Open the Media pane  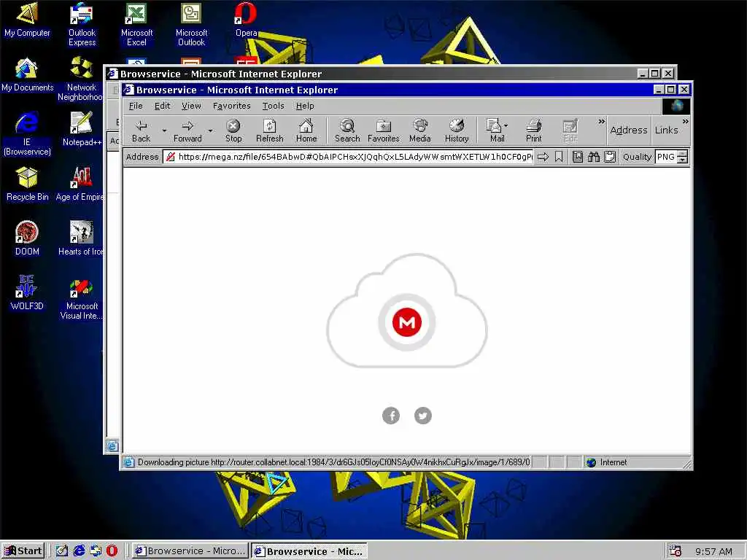click(419, 131)
